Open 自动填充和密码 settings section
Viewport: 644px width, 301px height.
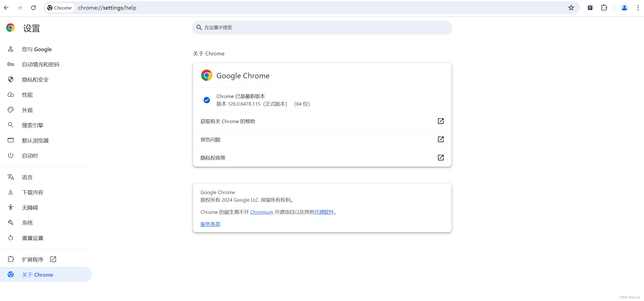click(46, 64)
